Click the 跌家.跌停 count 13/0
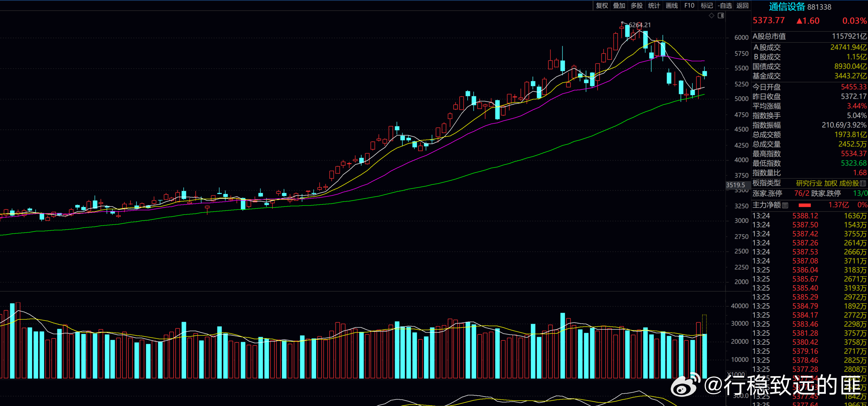Image resolution: width=868 pixels, height=406 pixels. pos(860,193)
